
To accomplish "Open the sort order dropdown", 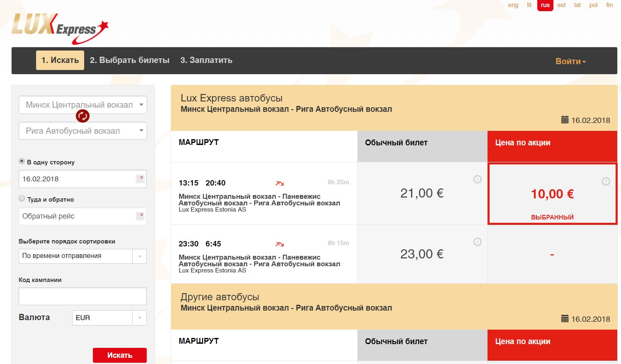I will 139,256.
